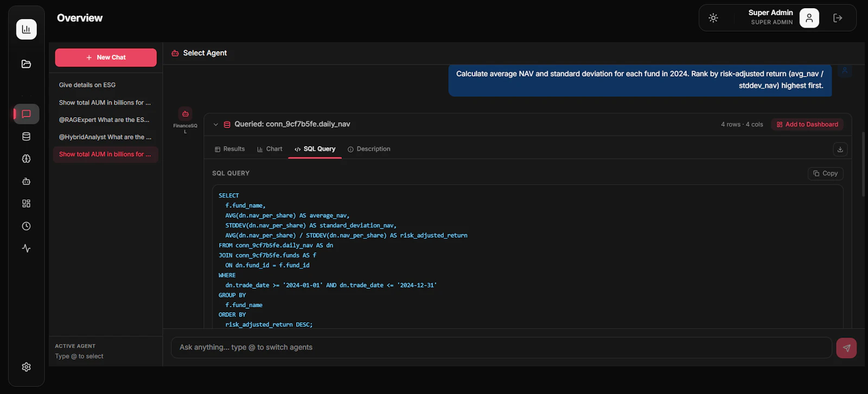This screenshot has width=868, height=394.
Task: Open the robot agents icon in sidebar
Action: [x=26, y=181]
